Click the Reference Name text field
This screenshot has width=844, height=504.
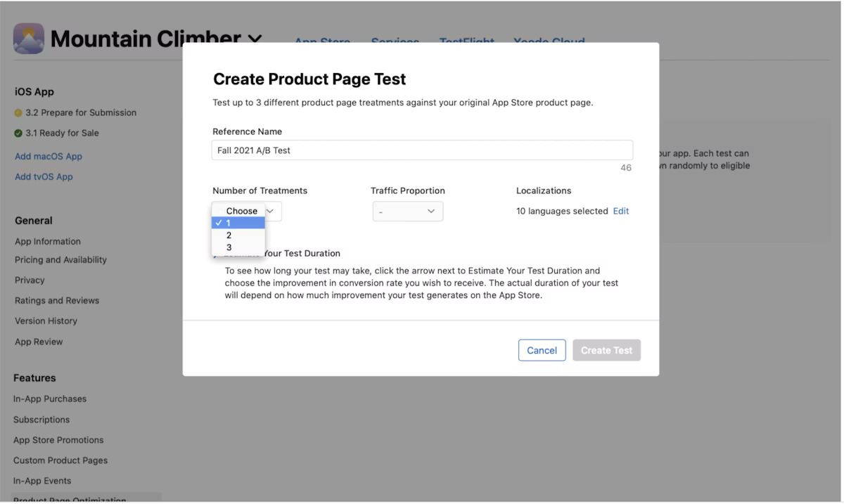pyautogui.click(x=422, y=150)
